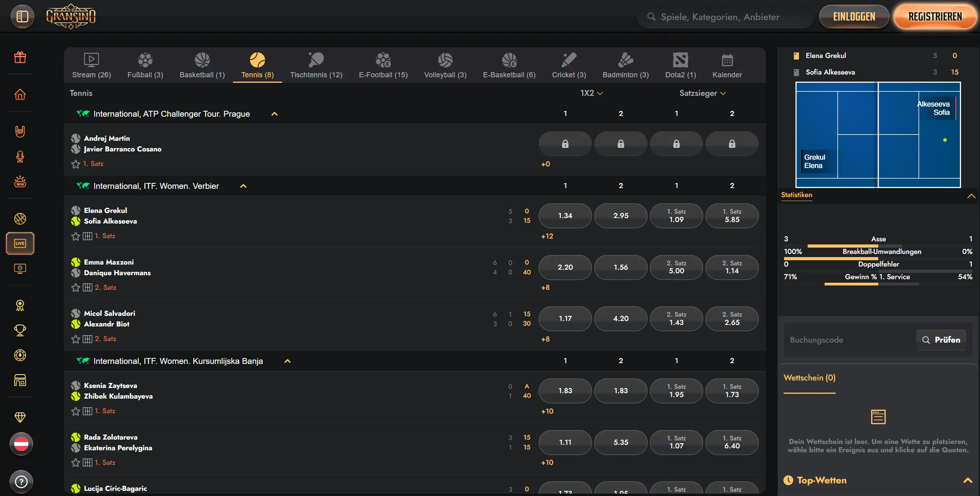Bet on Danique Havermans at odds 1.56

tap(621, 267)
